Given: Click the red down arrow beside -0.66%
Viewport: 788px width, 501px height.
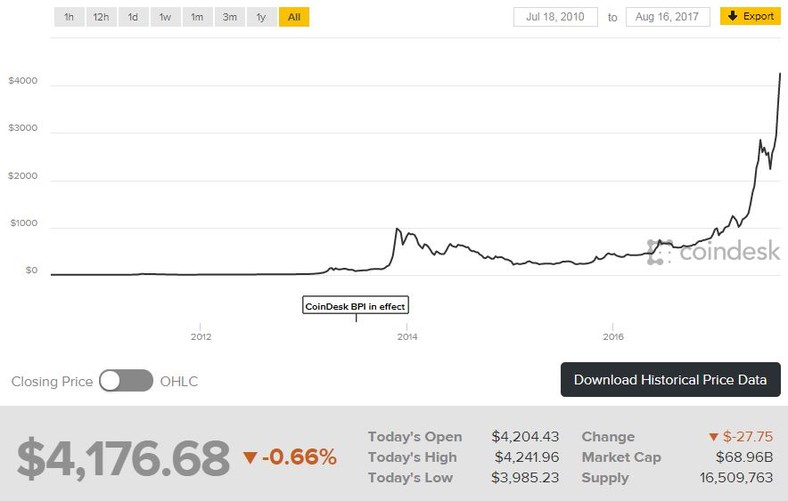Looking at the screenshot, I should click(x=250, y=458).
